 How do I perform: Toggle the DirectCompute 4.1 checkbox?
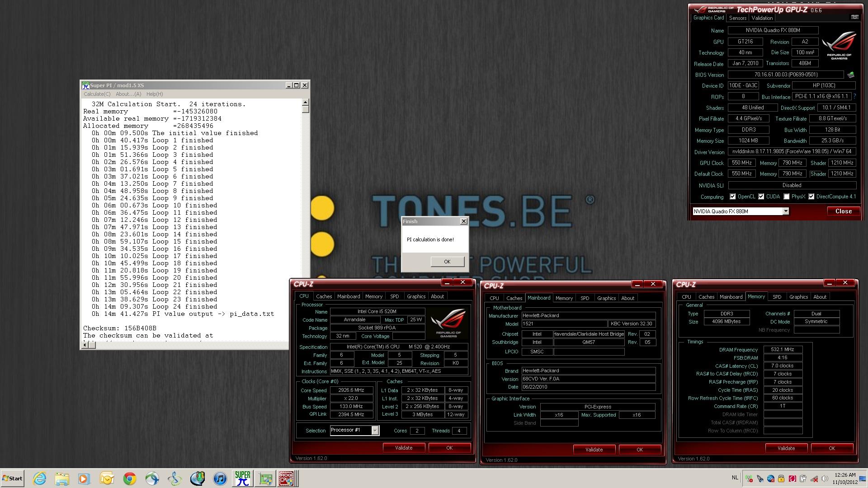pyautogui.click(x=811, y=197)
